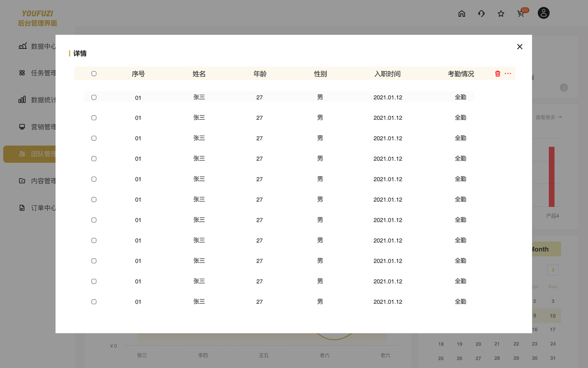The image size is (588, 368).
Task: Select calendar date 3
Action: click(553, 301)
